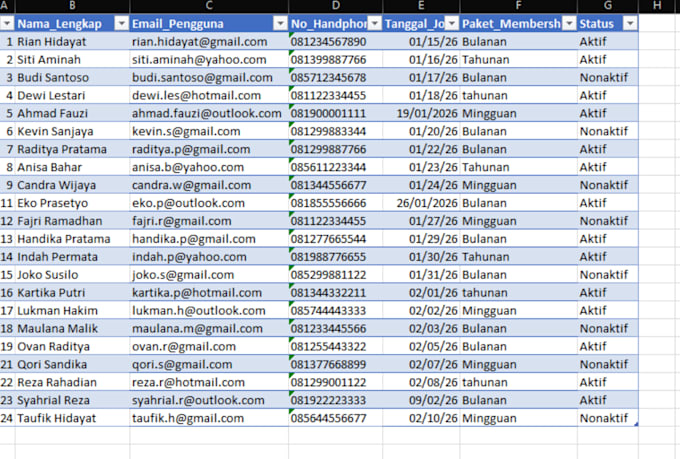Select cell with name Rian Hidayat

72,42
